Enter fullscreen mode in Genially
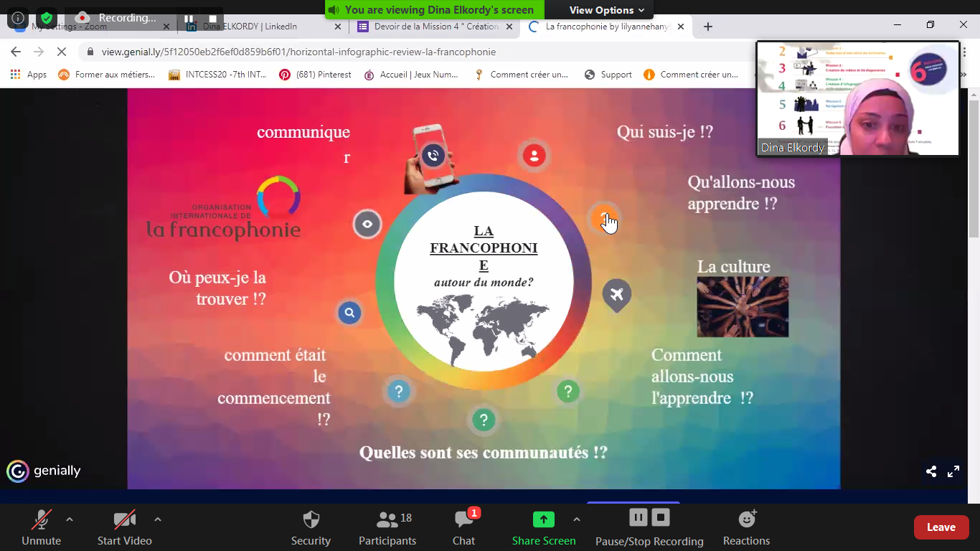The width and height of the screenshot is (980, 551). tap(953, 471)
